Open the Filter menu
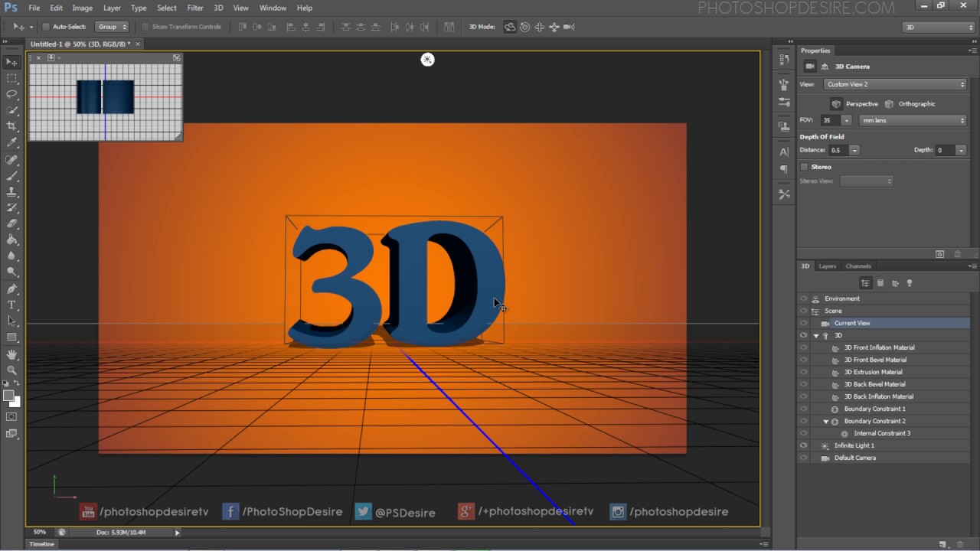 195,8
